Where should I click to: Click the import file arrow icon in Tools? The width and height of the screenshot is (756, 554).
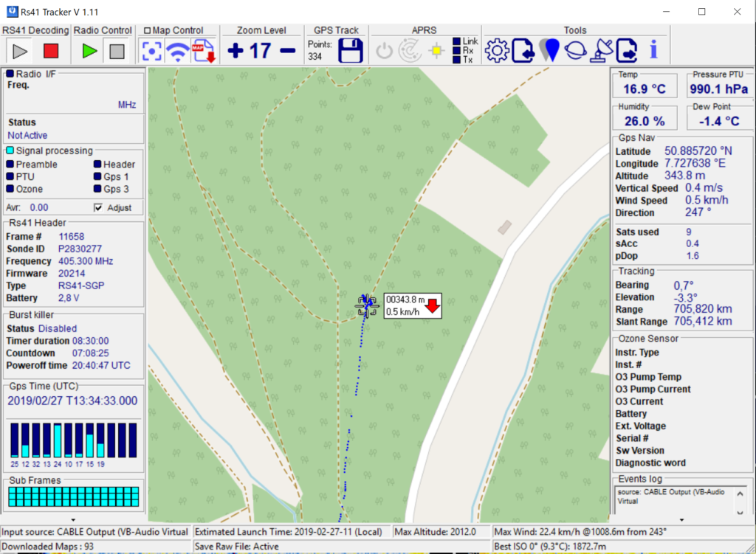tap(523, 50)
